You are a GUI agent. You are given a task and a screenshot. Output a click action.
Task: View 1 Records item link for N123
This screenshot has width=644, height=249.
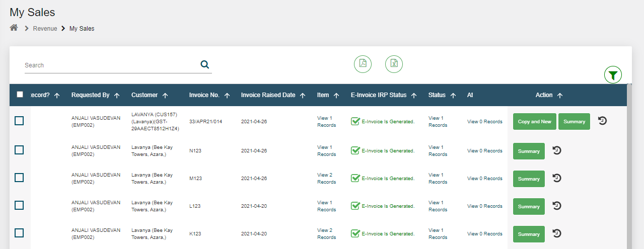coord(326,151)
